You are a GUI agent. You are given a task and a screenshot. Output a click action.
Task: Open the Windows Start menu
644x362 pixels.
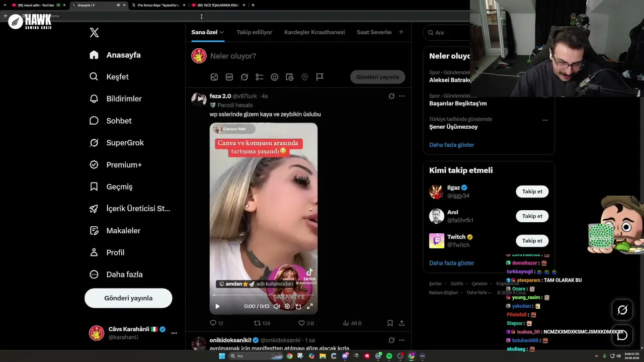point(221,356)
